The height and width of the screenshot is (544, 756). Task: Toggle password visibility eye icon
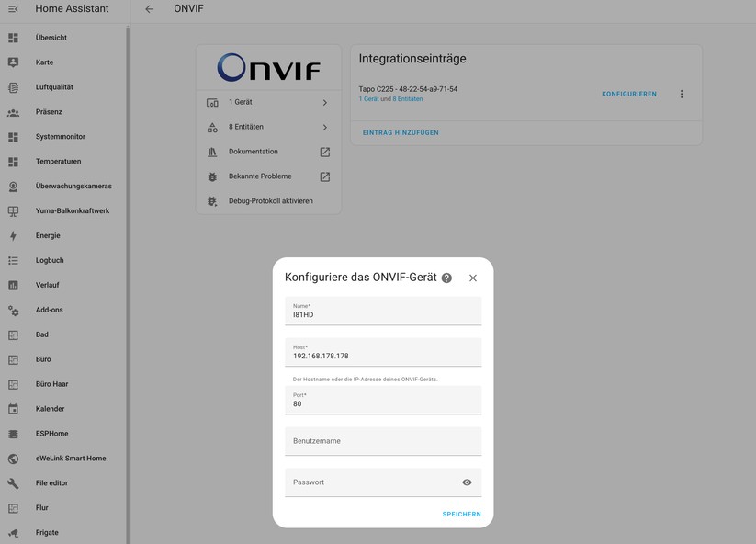467,482
